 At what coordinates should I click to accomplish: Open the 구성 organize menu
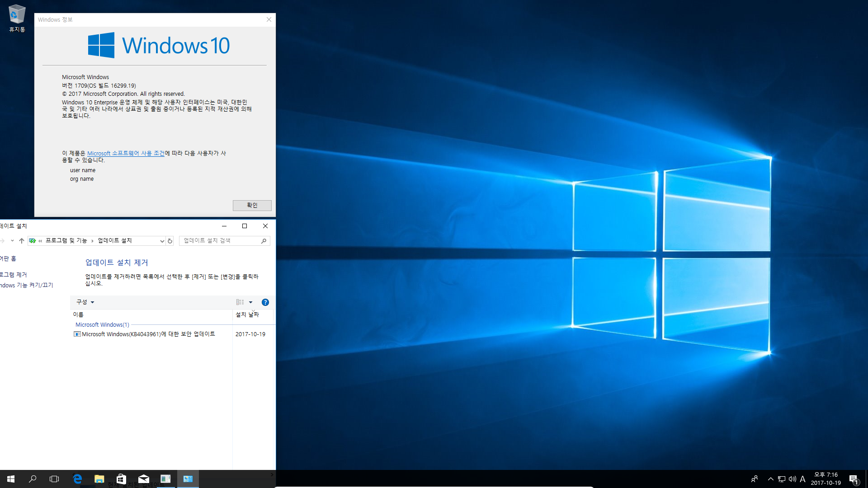(x=85, y=302)
